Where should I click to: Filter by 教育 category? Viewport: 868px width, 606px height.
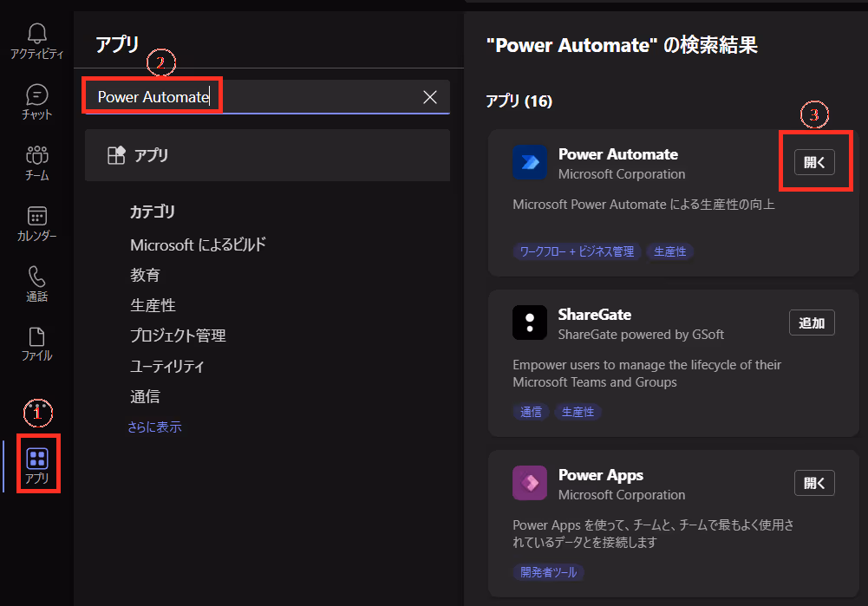click(146, 275)
